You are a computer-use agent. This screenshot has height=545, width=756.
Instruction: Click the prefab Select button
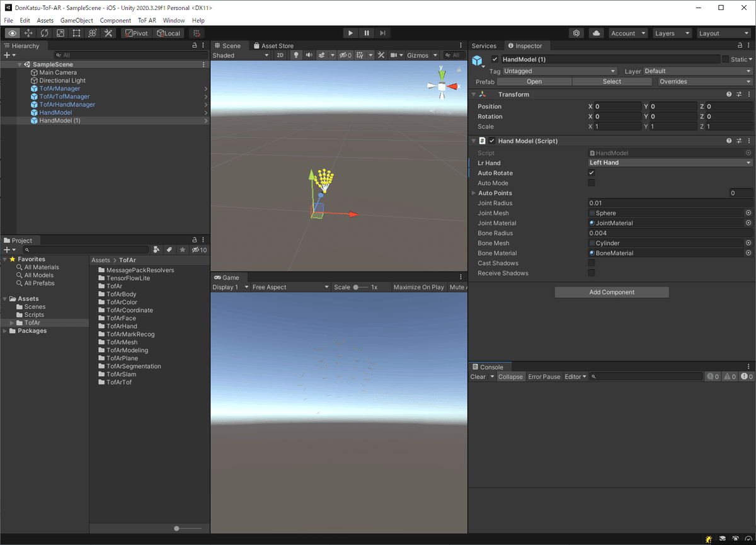pos(612,81)
